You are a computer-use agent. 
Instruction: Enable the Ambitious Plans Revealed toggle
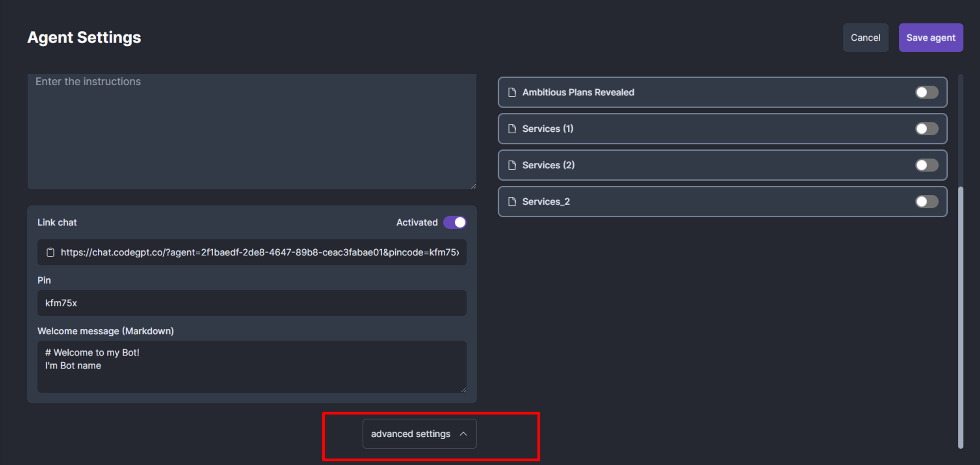[x=927, y=93]
